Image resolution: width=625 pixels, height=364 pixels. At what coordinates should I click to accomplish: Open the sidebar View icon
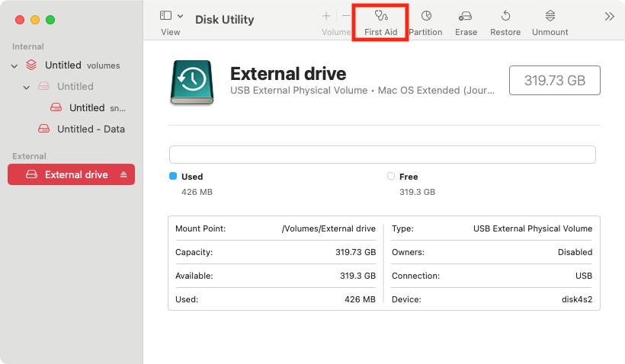[x=165, y=15]
